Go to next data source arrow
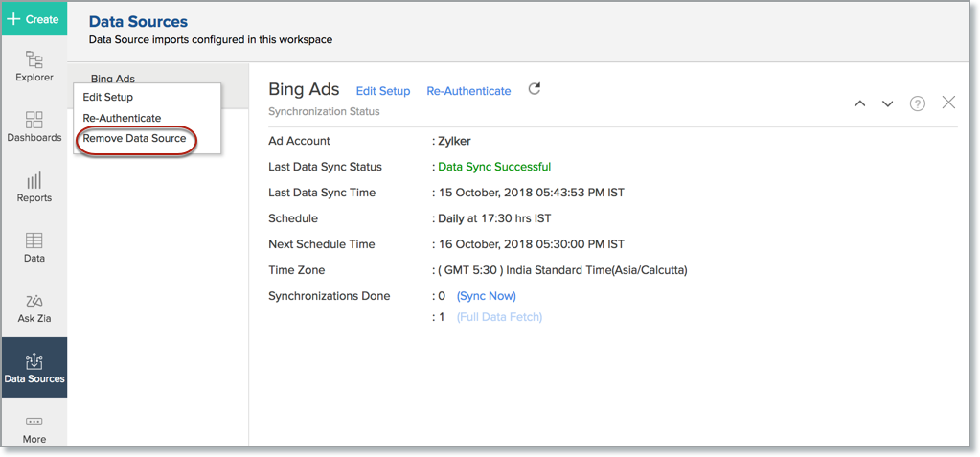 887,103
